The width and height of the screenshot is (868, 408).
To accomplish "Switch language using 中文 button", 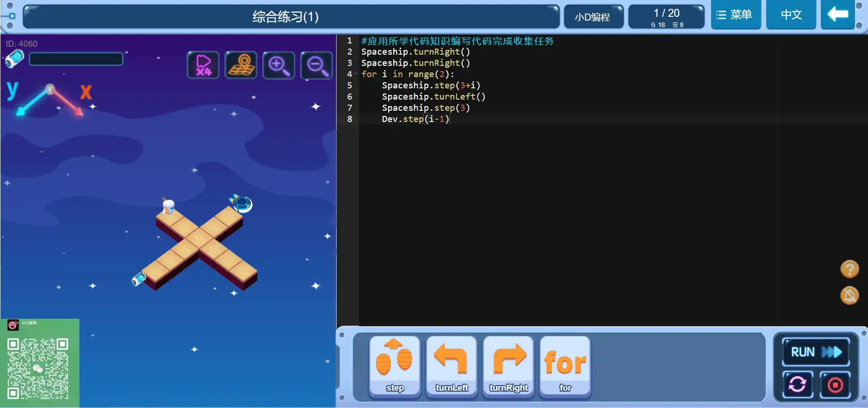I will coord(791,15).
